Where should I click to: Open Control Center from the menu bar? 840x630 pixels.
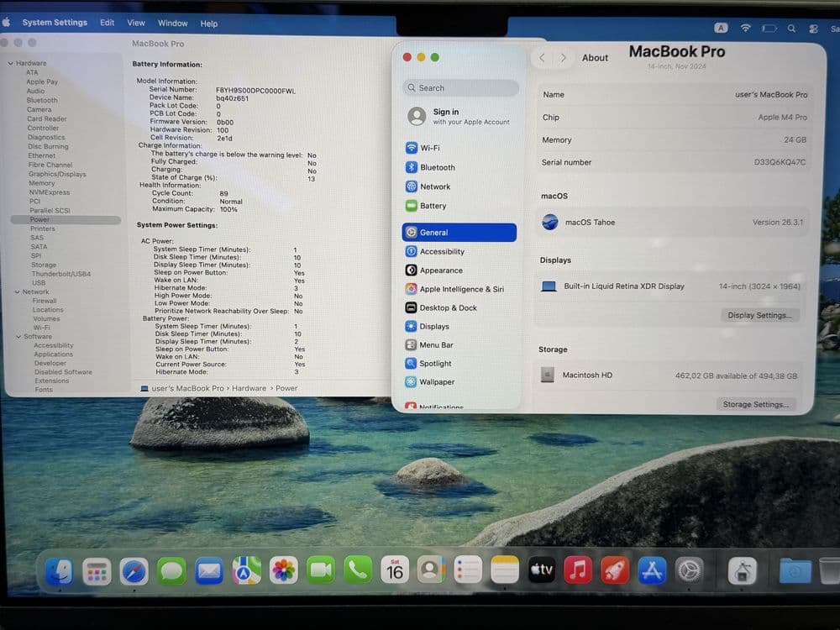pos(813,29)
